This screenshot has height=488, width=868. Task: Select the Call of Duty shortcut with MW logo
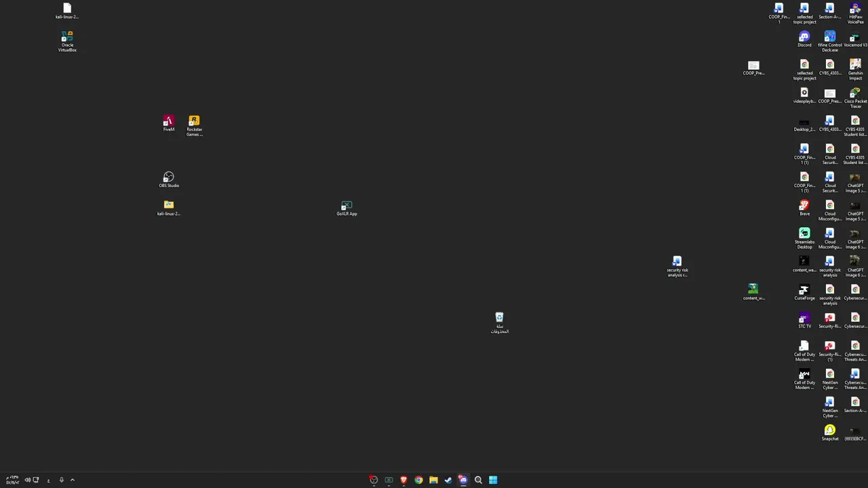804,380
